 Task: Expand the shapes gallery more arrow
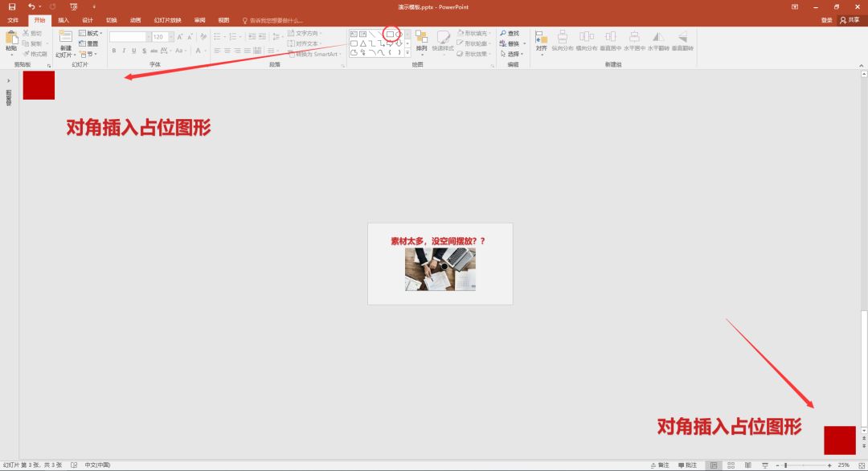click(x=407, y=52)
